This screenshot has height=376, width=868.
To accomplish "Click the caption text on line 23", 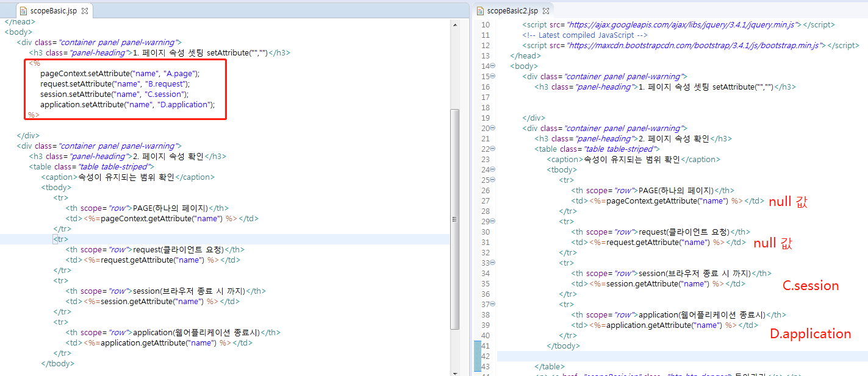I will [x=633, y=159].
